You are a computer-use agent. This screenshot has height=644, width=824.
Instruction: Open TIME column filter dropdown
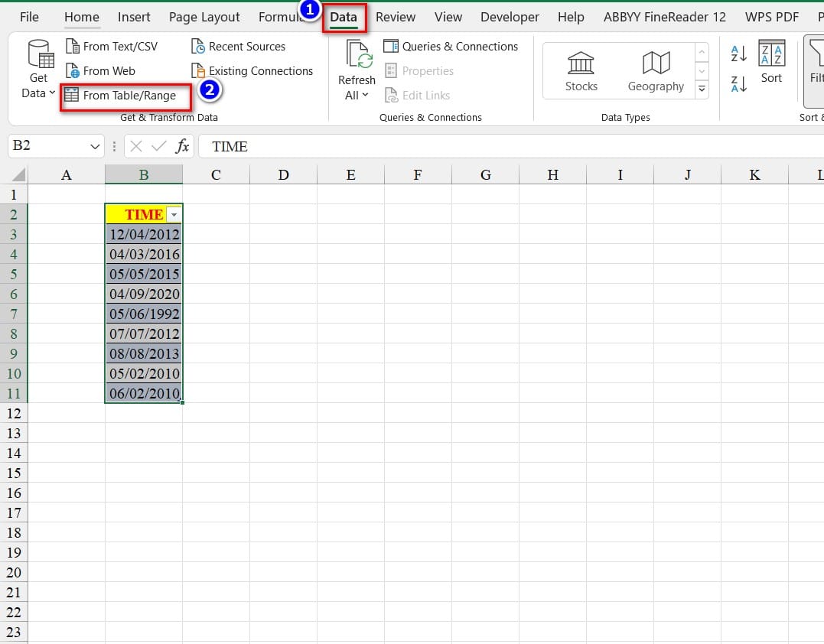(x=174, y=215)
